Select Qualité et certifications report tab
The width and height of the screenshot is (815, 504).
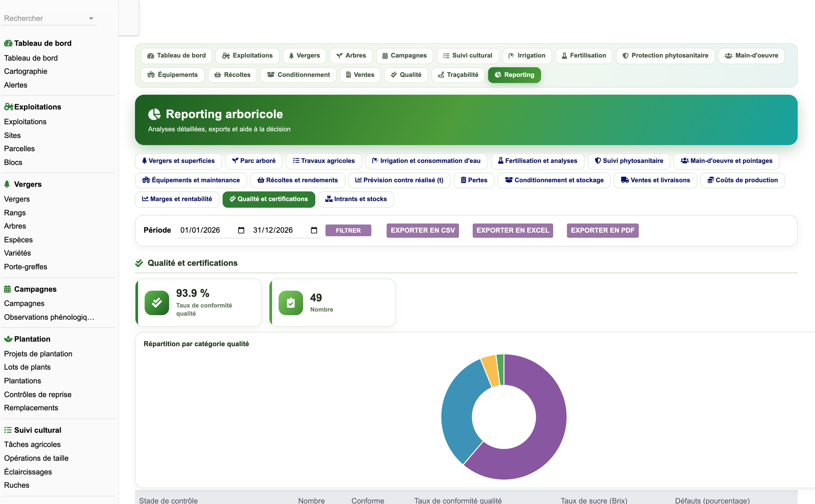coord(269,199)
